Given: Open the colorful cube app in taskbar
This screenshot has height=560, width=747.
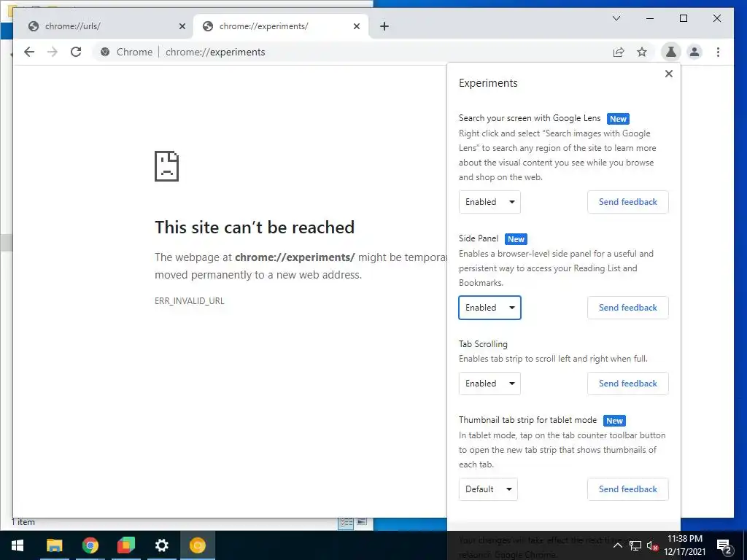Looking at the screenshot, I should [125, 545].
